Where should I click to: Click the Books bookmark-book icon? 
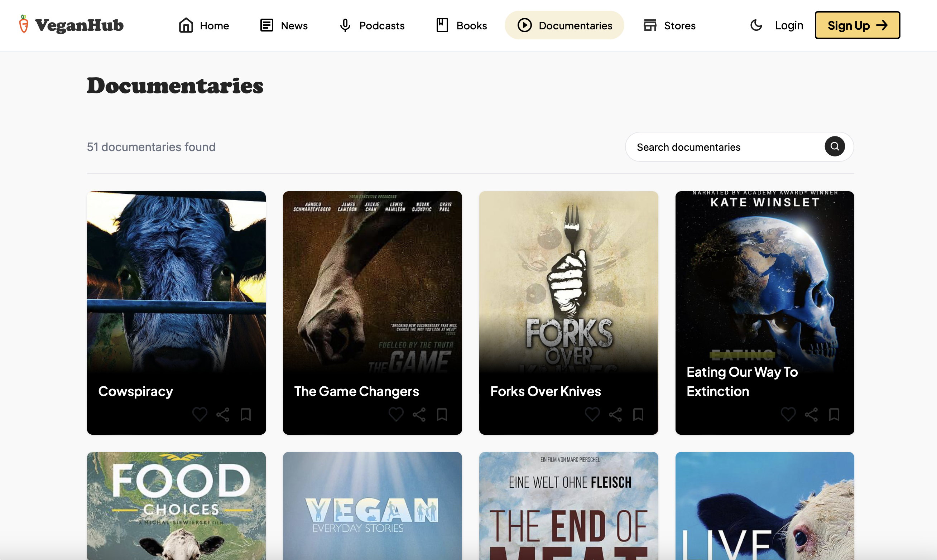tap(442, 25)
